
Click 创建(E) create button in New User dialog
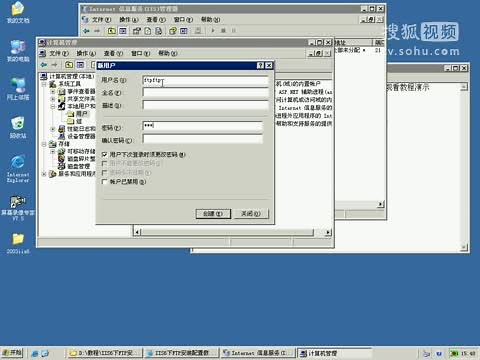(213, 214)
